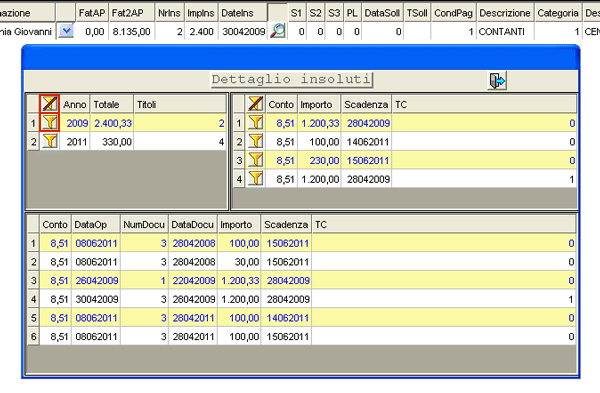The height and width of the screenshot is (393, 600).
Task: Select row header 6 in the bottom table
Action: [33, 337]
